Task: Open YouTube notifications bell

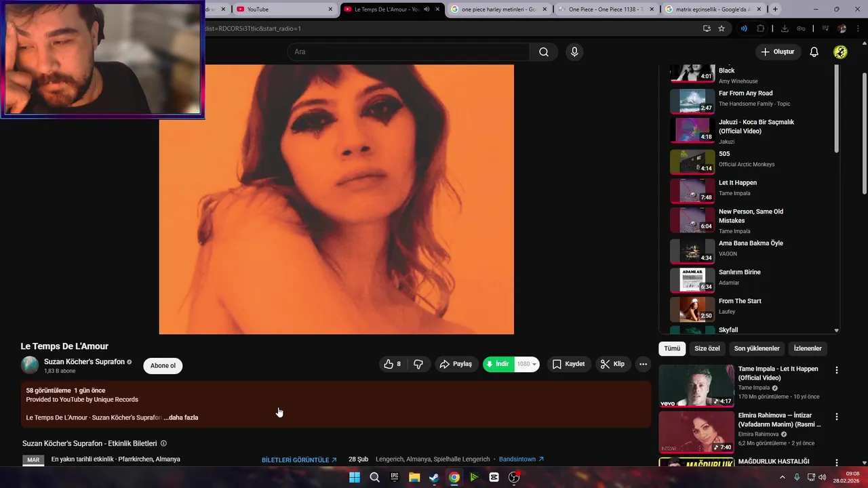Action: 814,52
